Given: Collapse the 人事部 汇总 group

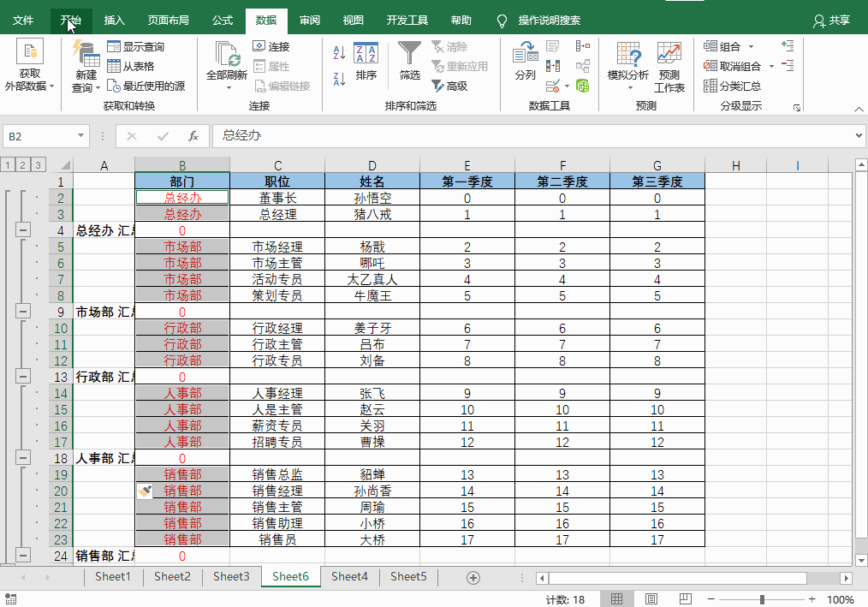Looking at the screenshot, I should point(23,457).
